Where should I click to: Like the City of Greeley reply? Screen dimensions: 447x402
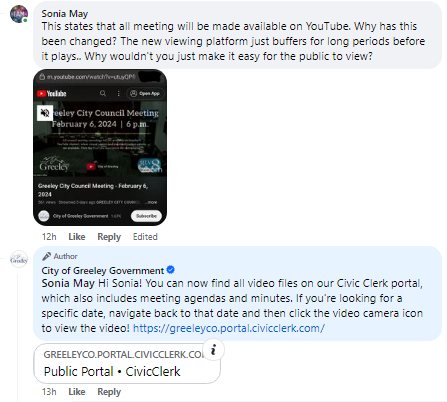click(77, 392)
